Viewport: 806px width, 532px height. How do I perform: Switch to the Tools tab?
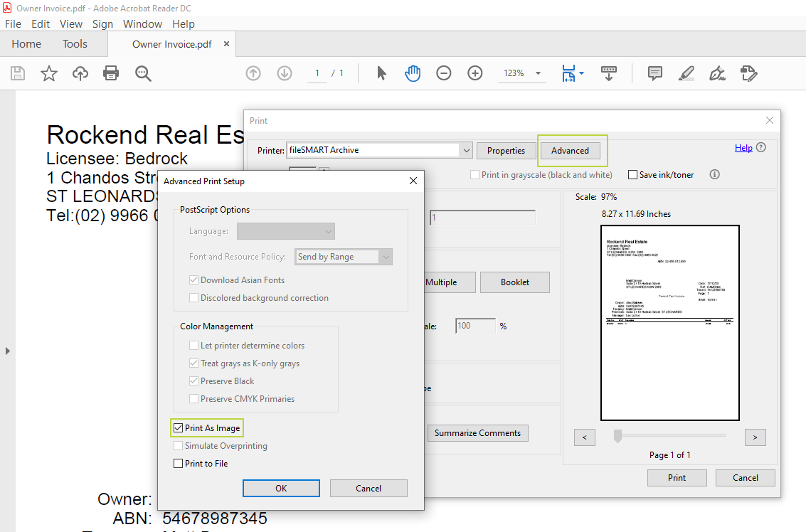click(75, 44)
